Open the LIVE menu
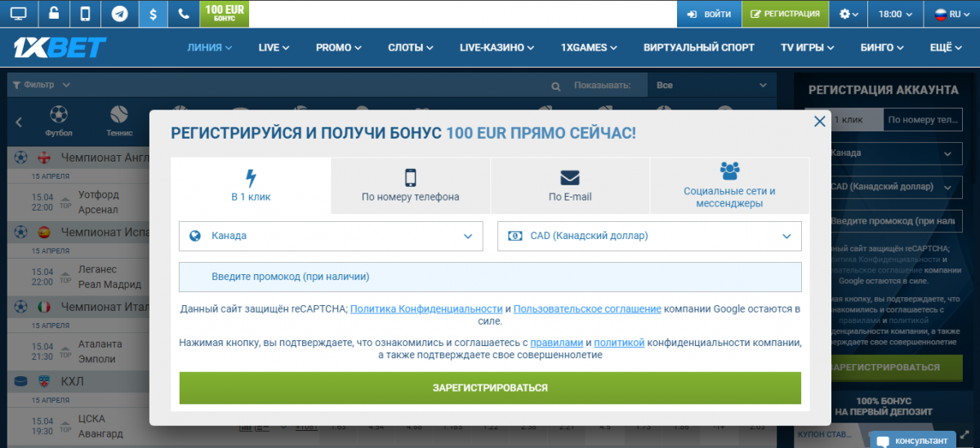 [x=274, y=47]
